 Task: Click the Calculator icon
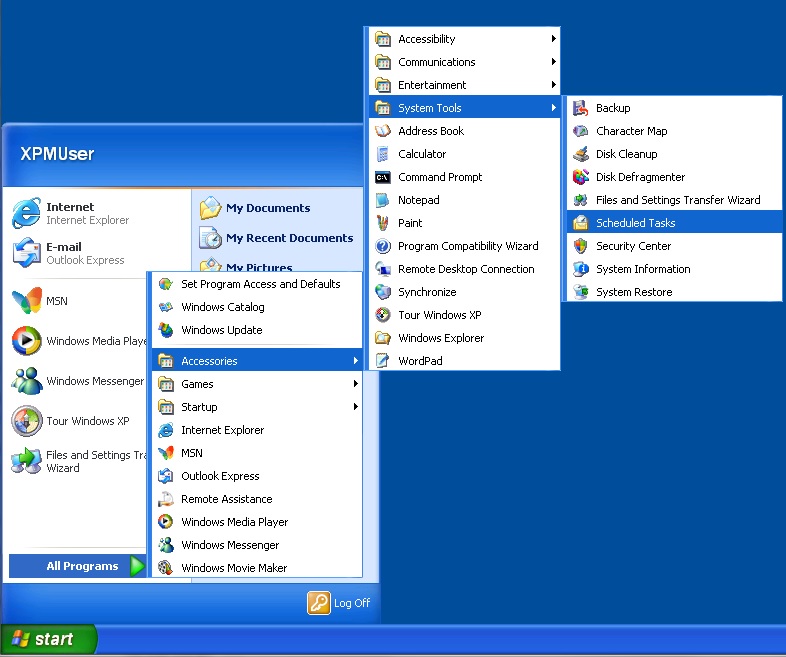point(383,154)
